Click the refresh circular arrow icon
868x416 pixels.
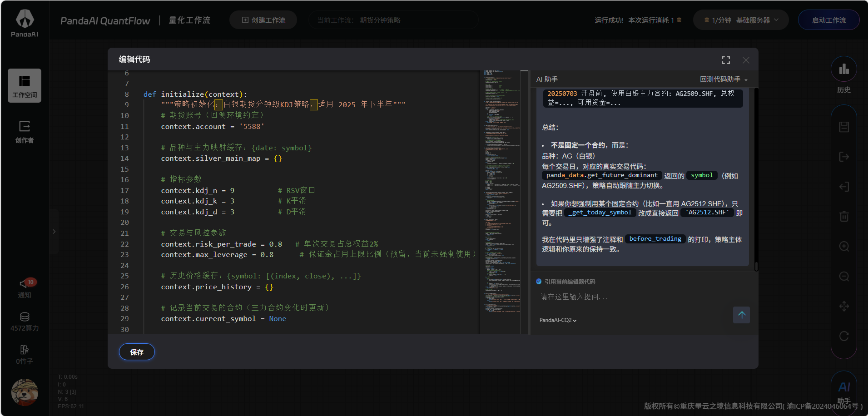point(844,336)
